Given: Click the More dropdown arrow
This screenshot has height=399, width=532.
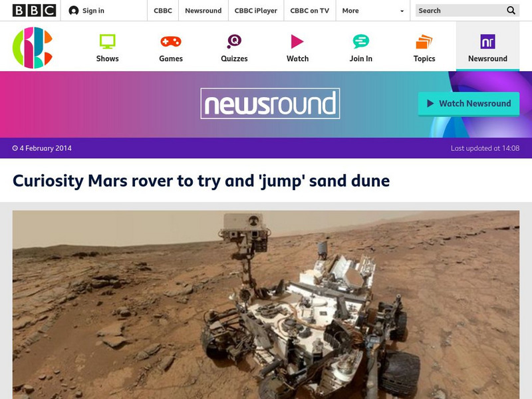Looking at the screenshot, I should tap(402, 11).
